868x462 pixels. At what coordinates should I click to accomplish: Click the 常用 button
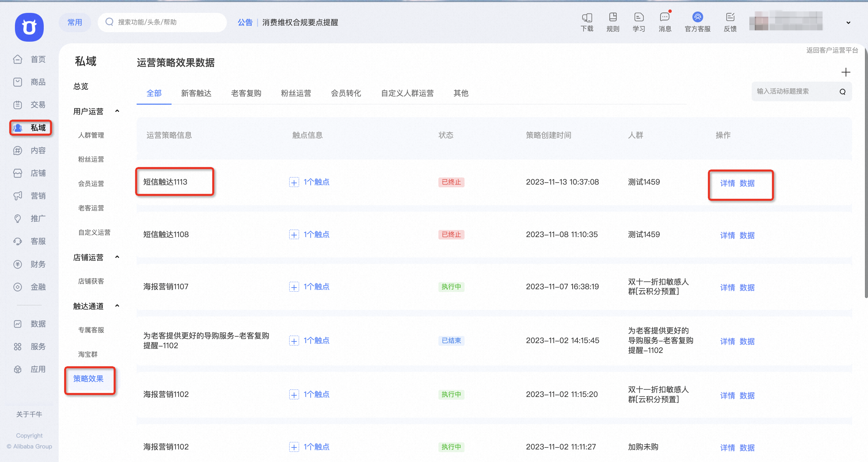tap(75, 22)
